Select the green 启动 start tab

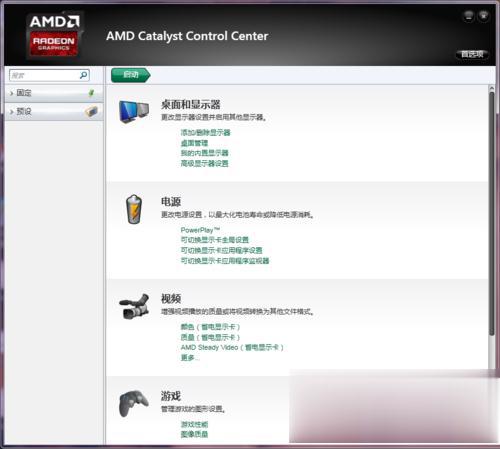coord(131,75)
